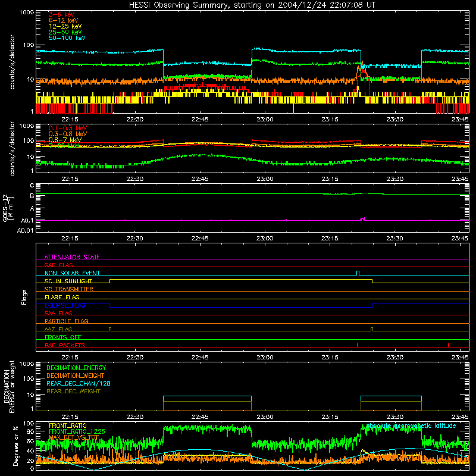Click the magenta GOES spike near 23:22
The height and width of the screenshot is (476, 476).
click(362, 219)
